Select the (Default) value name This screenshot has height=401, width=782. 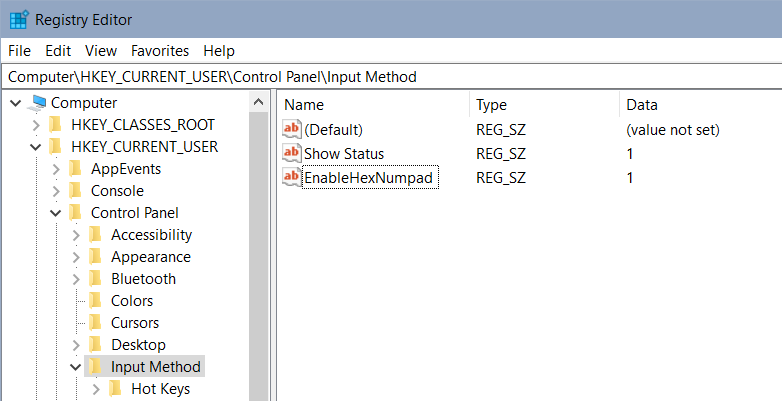(333, 130)
